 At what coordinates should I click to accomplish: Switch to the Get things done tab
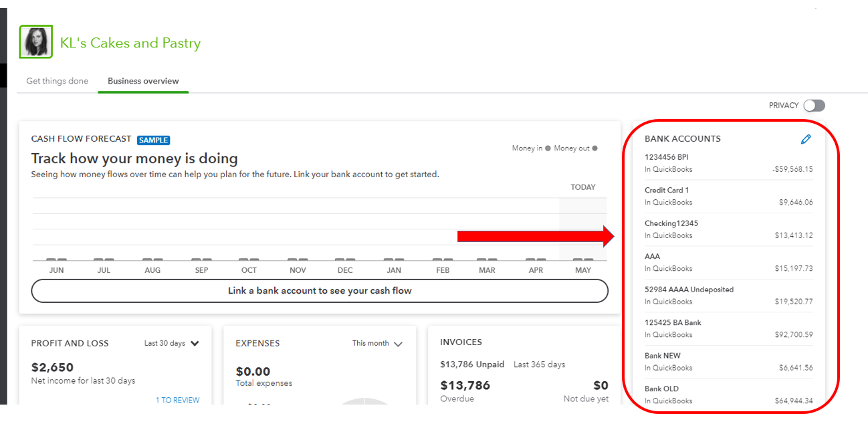pos(57,81)
